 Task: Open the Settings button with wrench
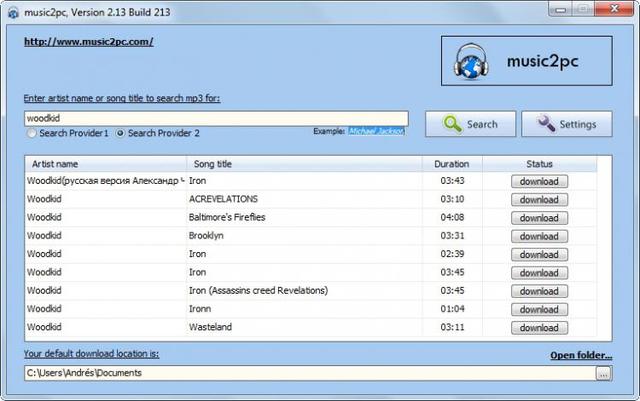click(x=567, y=124)
